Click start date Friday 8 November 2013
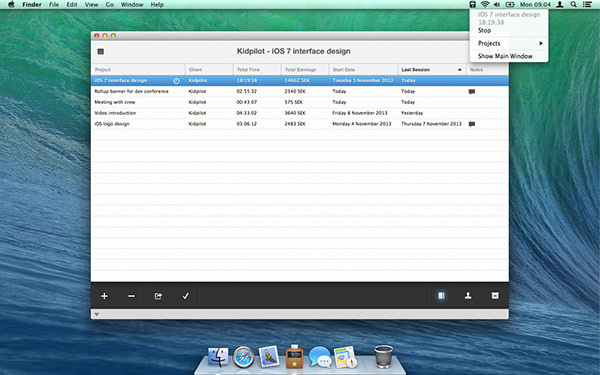 360,113
